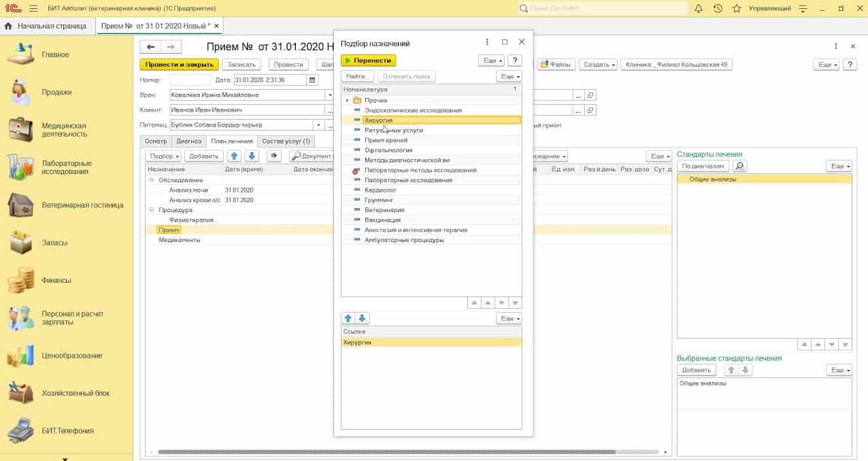Click the magnifier icon beside По диагнозам
Image resolution: width=868 pixels, height=461 pixels.
(x=739, y=166)
